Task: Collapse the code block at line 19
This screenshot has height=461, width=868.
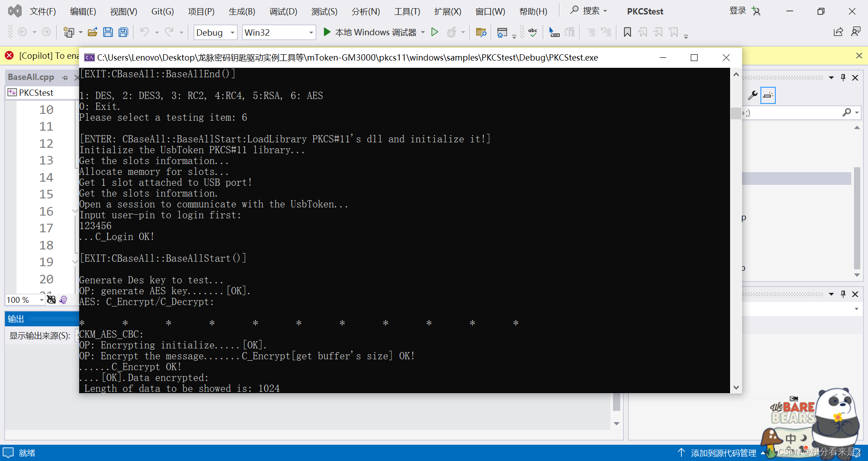Action: point(75,262)
